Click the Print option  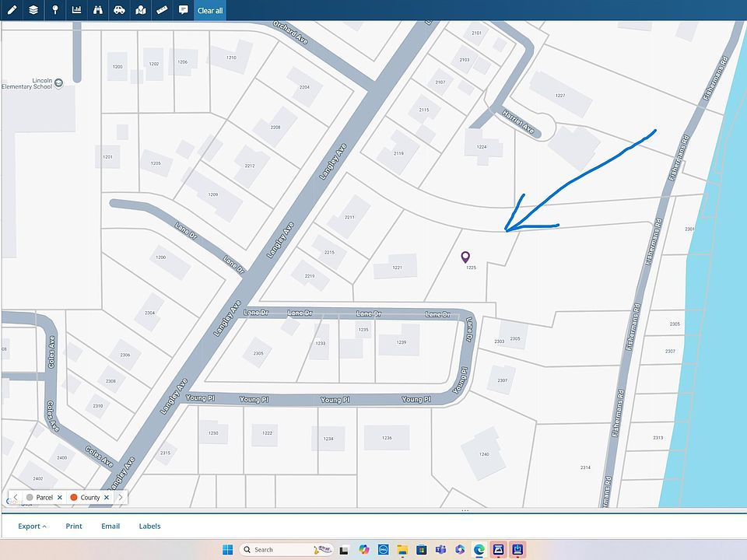click(74, 527)
